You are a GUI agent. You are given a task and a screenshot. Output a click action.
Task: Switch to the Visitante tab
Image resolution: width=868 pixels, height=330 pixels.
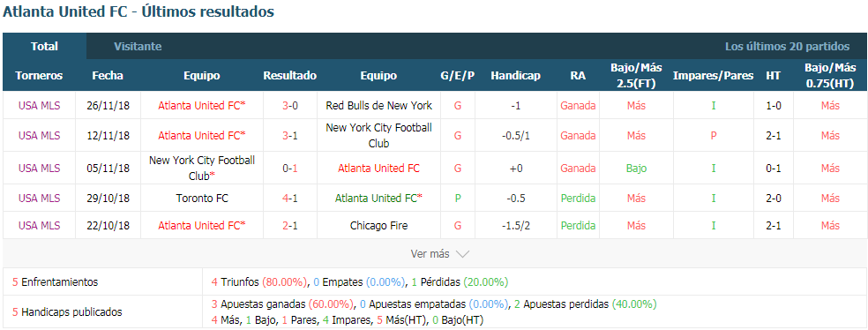pos(138,47)
